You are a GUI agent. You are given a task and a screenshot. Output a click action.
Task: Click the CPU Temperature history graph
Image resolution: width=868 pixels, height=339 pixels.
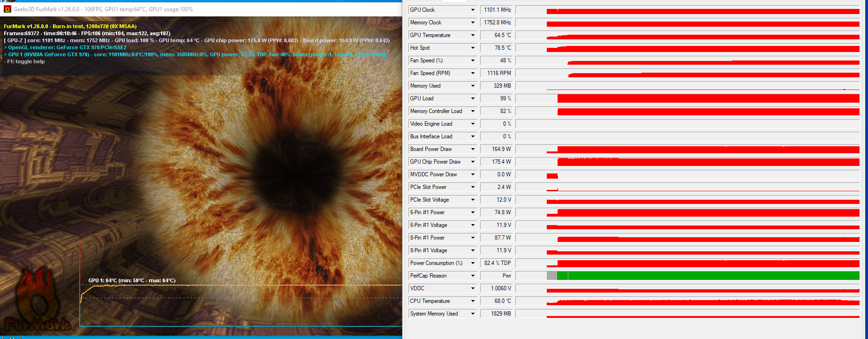pos(687,301)
